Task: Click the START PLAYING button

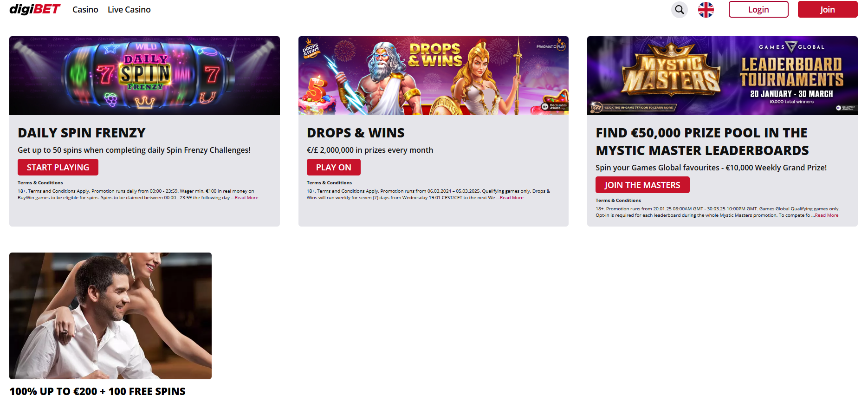Action: (x=58, y=167)
